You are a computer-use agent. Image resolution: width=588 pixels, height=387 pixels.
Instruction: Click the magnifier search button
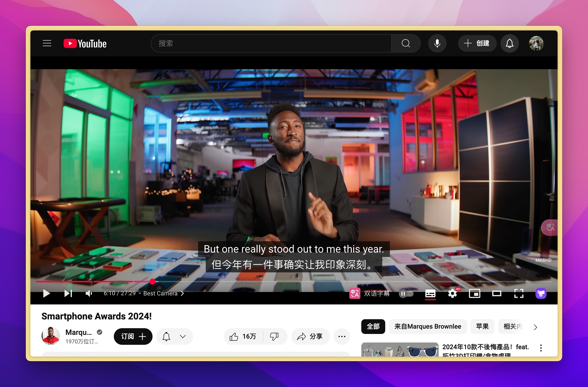(x=406, y=44)
